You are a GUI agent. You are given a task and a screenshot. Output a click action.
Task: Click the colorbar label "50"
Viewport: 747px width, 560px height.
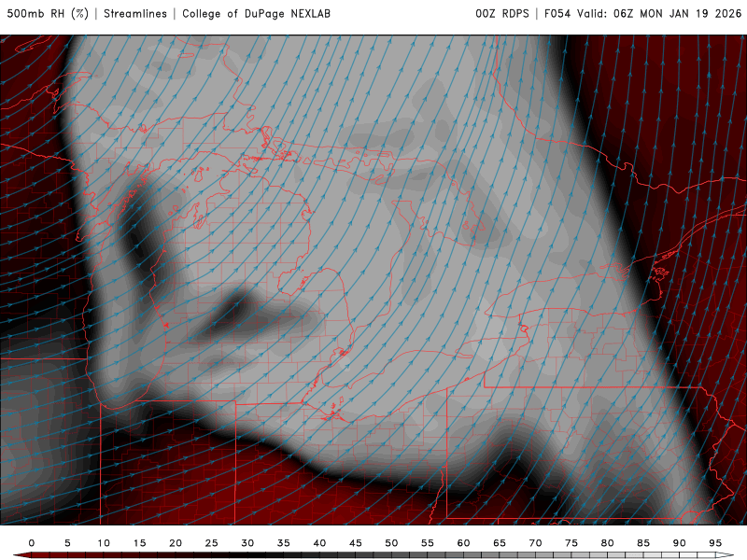391,543
